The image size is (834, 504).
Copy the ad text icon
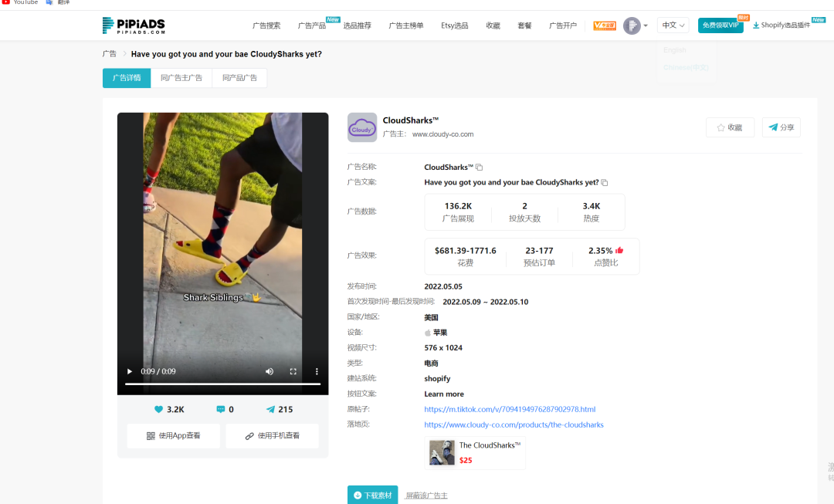tap(604, 182)
